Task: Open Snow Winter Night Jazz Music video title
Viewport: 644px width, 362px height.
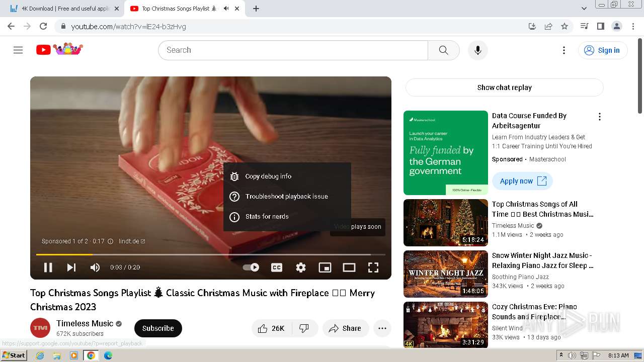Action: tap(542, 260)
